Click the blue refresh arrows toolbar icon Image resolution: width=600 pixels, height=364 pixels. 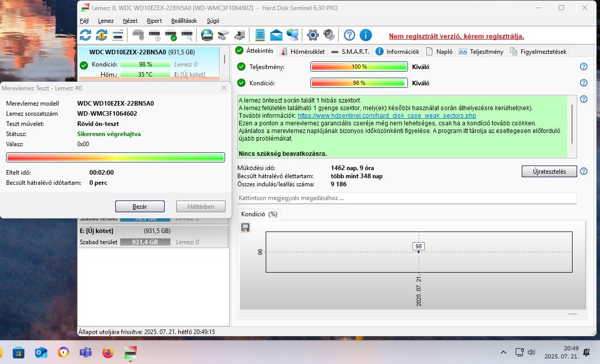tap(85, 35)
